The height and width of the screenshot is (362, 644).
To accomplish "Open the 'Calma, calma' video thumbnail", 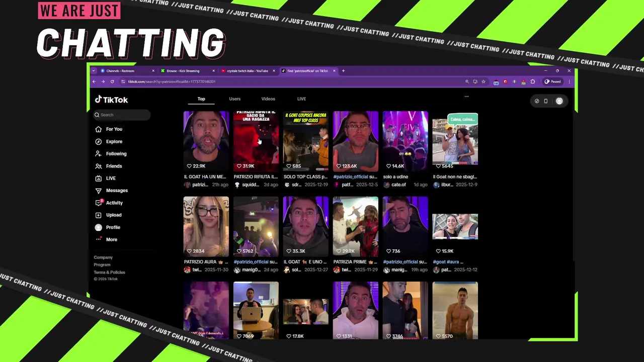I will (455, 141).
